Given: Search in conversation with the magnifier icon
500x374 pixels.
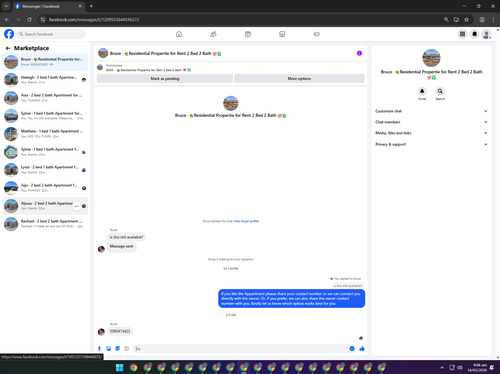Looking at the screenshot, I should (x=440, y=91).
